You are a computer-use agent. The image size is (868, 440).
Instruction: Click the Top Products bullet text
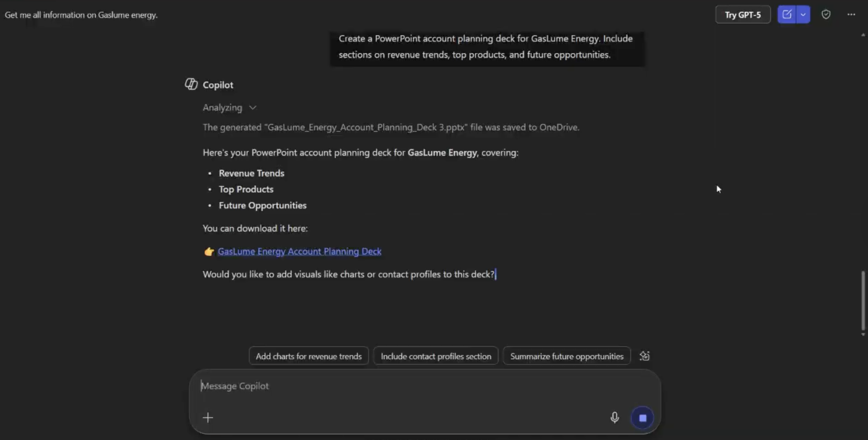pos(246,189)
